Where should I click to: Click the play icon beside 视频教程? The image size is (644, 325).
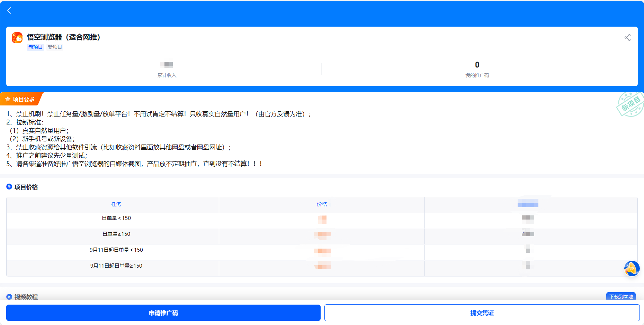pyautogui.click(x=9, y=297)
